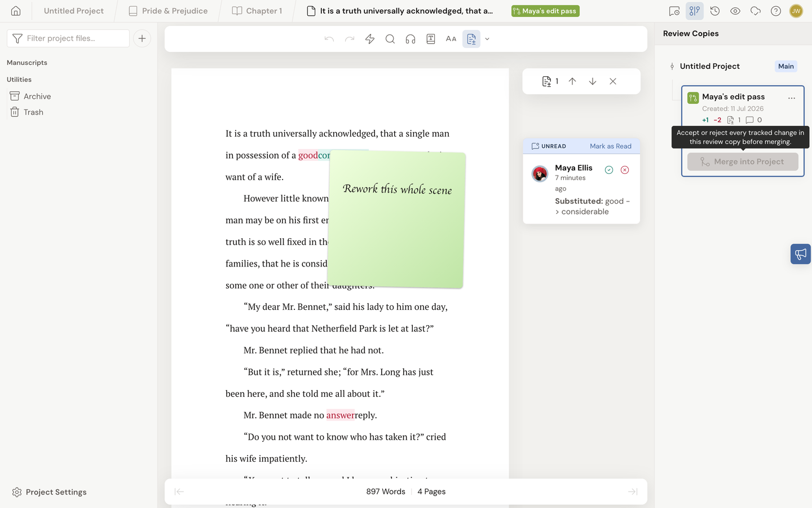
Task: Redo the last edit
Action: point(350,39)
